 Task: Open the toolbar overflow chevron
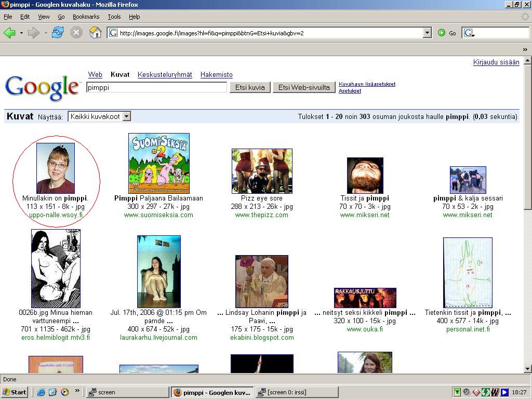525,49
